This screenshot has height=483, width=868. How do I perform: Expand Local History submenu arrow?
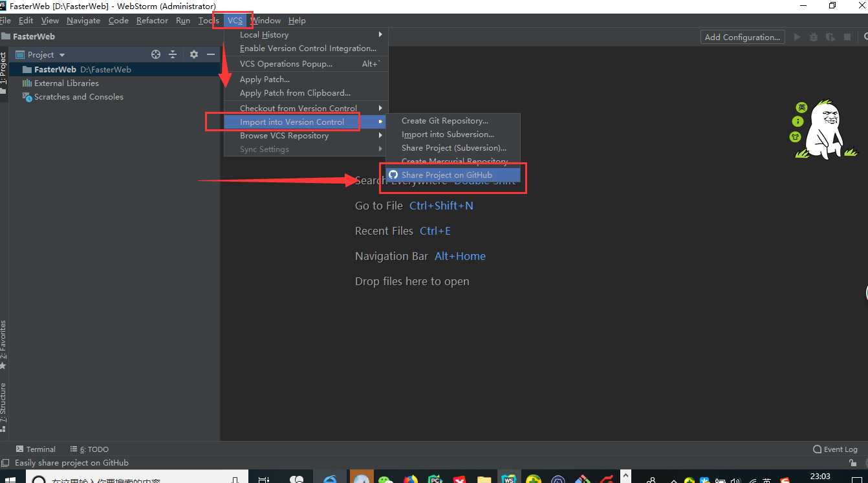pyautogui.click(x=380, y=35)
